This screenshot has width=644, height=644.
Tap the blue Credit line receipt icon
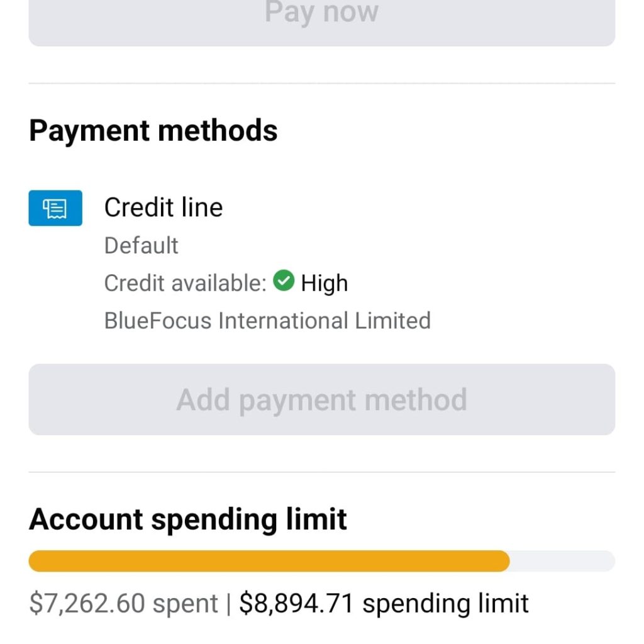click(x=55, y=208)
